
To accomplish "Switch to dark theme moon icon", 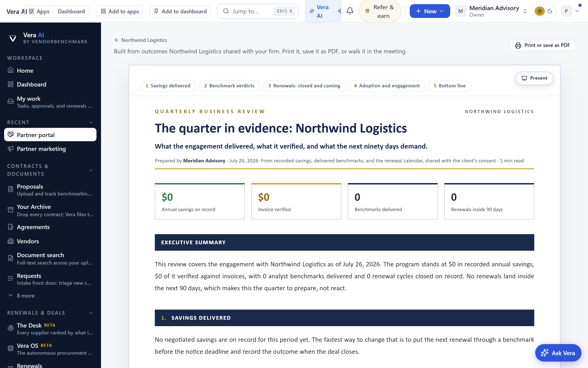I will pyautogui.click(x=550, y=11).
